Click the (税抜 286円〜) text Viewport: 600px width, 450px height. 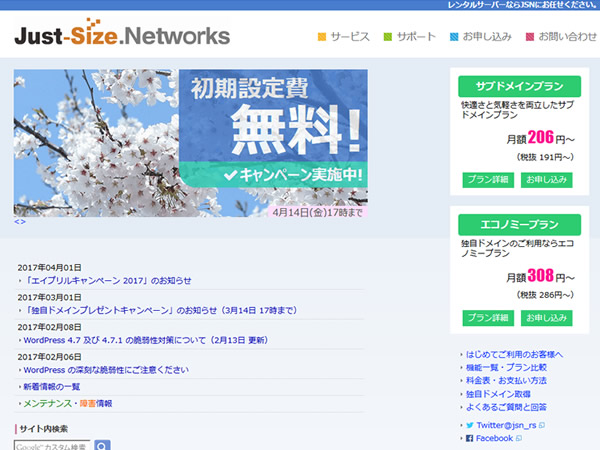pos(545,295)
